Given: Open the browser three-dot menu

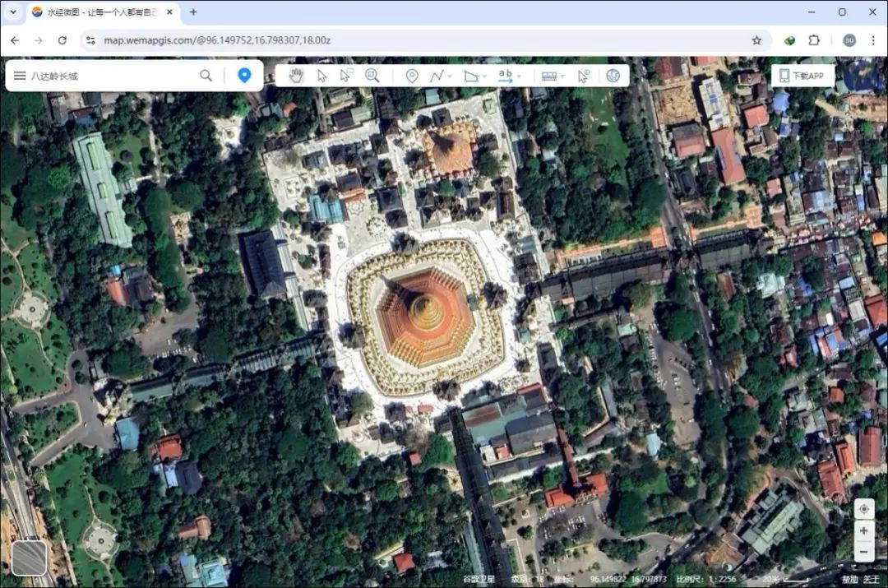Looking at the screenshot, I should click(873, 40).
